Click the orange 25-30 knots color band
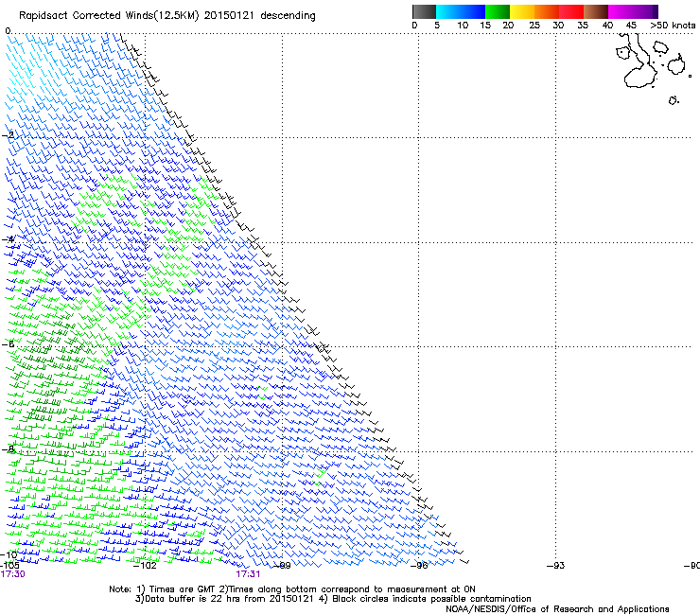 (547, 11)
